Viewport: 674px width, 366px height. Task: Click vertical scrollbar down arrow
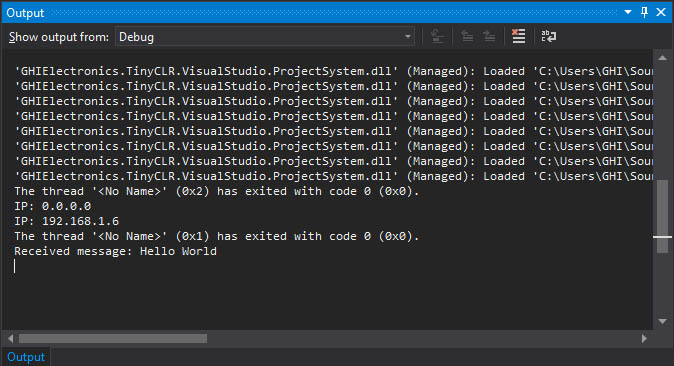662,321
